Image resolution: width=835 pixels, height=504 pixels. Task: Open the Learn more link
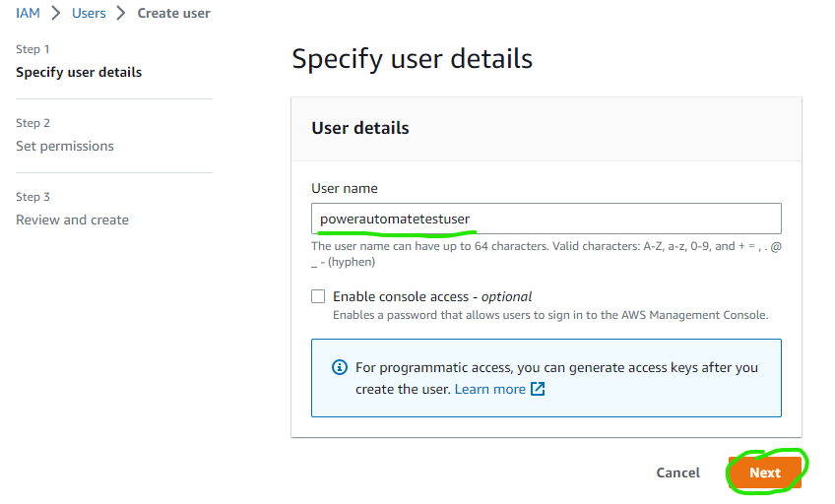[489, 389]
